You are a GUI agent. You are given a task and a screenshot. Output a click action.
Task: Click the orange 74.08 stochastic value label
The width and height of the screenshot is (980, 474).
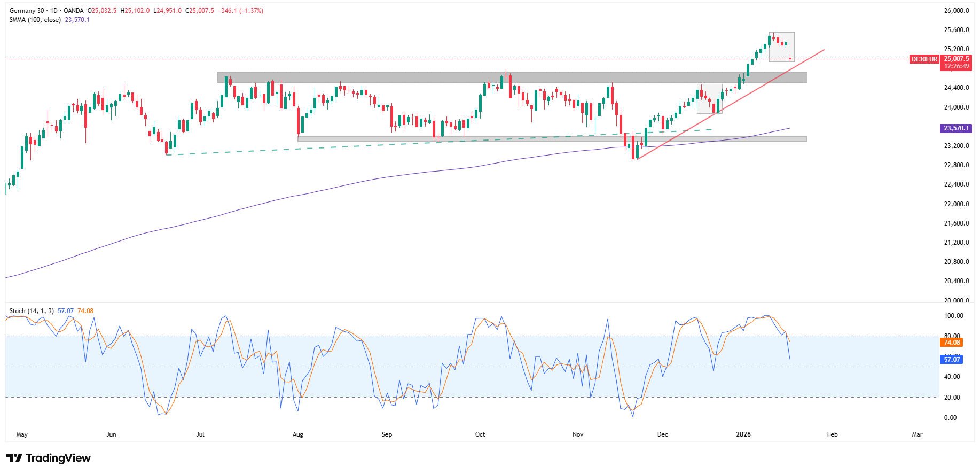point(952,343)
